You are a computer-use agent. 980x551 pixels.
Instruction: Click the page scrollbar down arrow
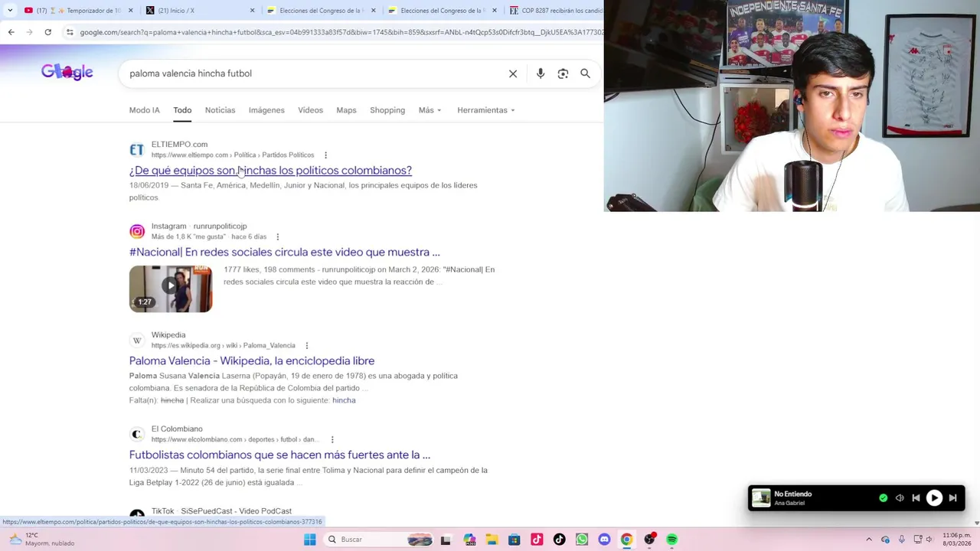click(976, 523)
